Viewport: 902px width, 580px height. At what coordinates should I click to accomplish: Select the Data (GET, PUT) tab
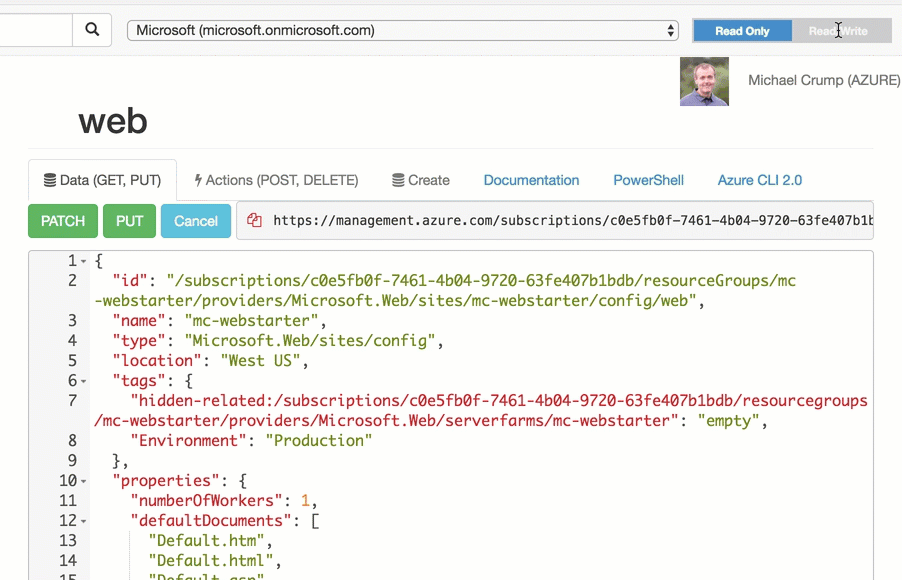(102, 180)
